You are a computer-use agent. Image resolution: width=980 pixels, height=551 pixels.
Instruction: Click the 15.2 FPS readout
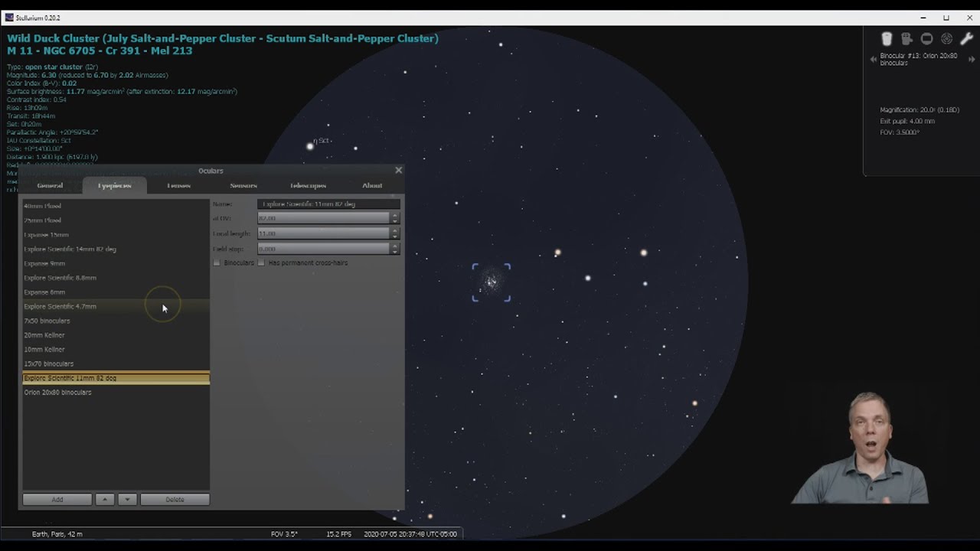340,534
